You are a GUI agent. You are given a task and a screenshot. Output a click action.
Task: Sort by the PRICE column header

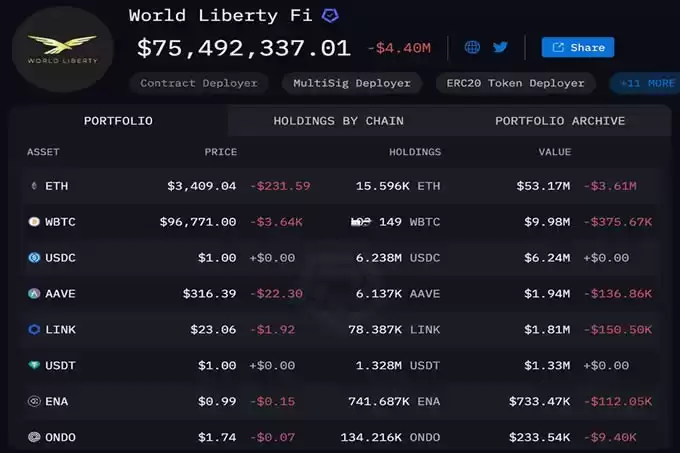(221, 152)
